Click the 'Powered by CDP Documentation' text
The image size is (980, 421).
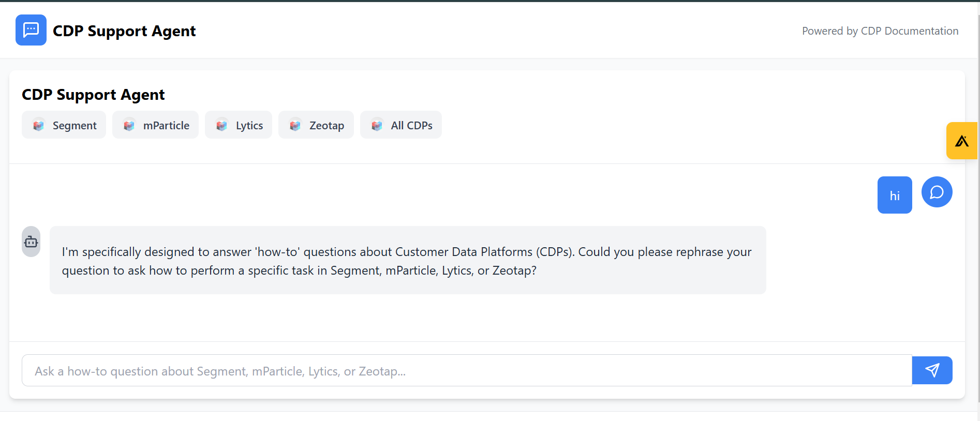(880, 31)
